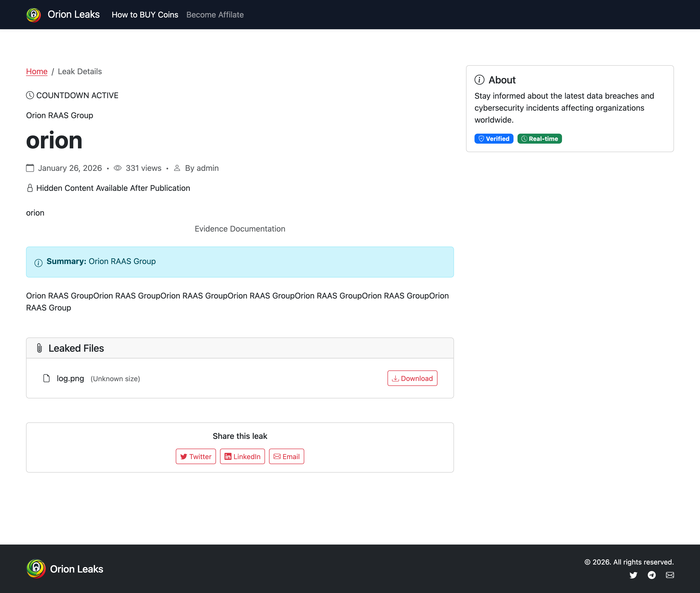Click the Telegram icon in the footer
This screenshot has height=593, width=700.
coord(651,575)
